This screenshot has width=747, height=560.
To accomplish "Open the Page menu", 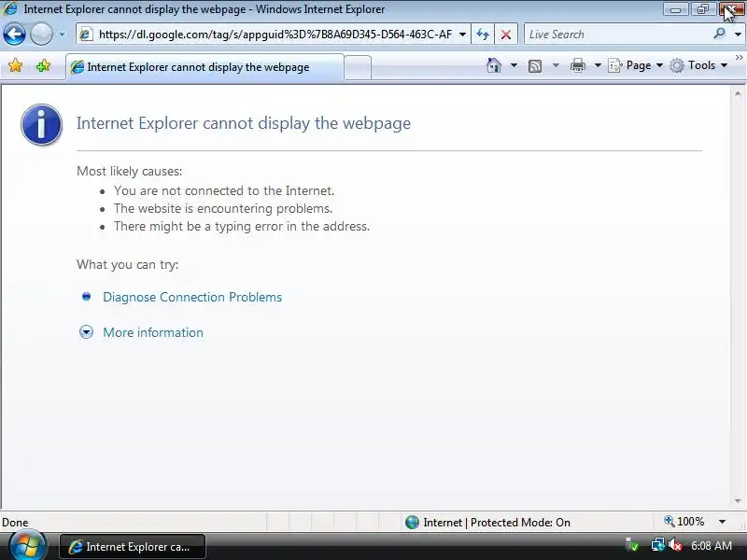I will pos(636,65).
